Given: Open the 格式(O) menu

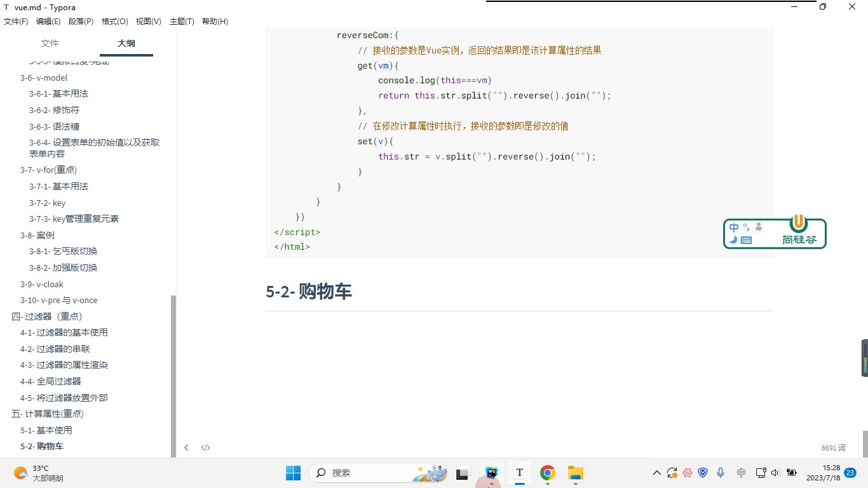Looking at the screenshot, I should click(x=114, y=22).
